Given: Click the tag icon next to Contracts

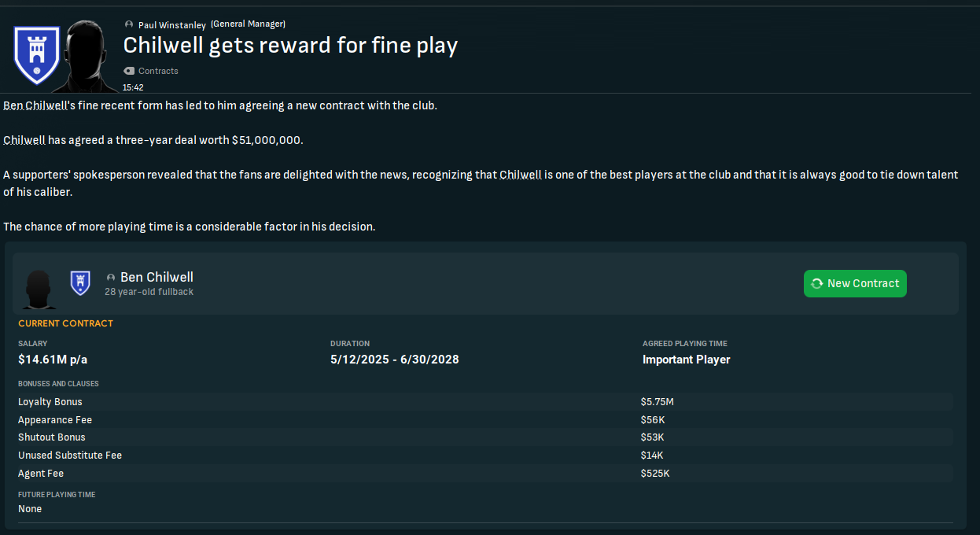Looking at the screenshot, I should click(x=129, y=71).
